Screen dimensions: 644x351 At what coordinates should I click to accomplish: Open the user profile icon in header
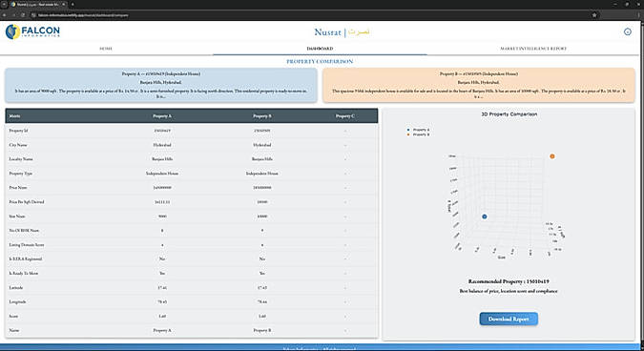click(x=627, y=31)
